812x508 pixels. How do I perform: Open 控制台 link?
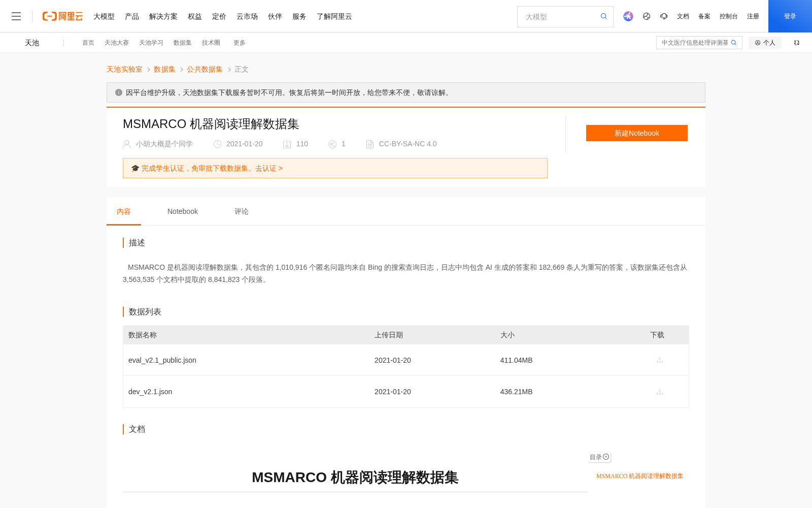click(x=729, y=16)
